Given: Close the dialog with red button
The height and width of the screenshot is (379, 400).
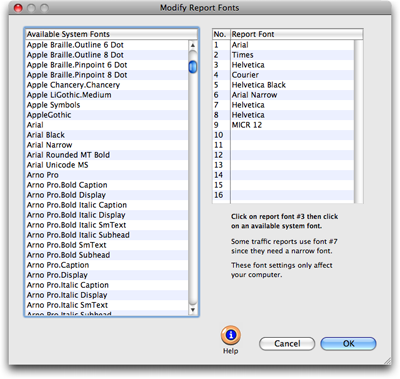Looking at the screenshot, I should (18, 8).
